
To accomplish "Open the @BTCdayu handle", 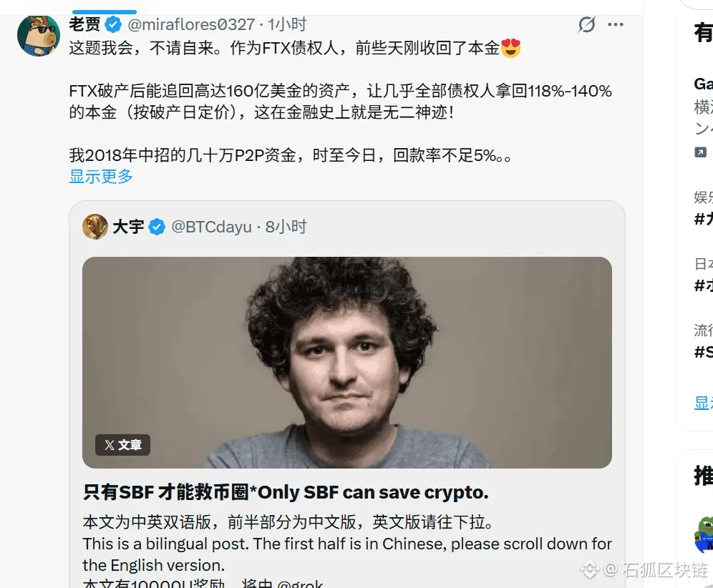I will 211,227.
